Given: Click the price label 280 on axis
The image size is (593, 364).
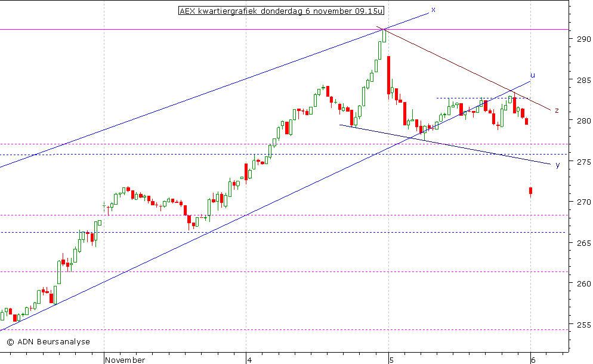Looking at the screenshot, I should pyautogui.click(x=583, y=121).
